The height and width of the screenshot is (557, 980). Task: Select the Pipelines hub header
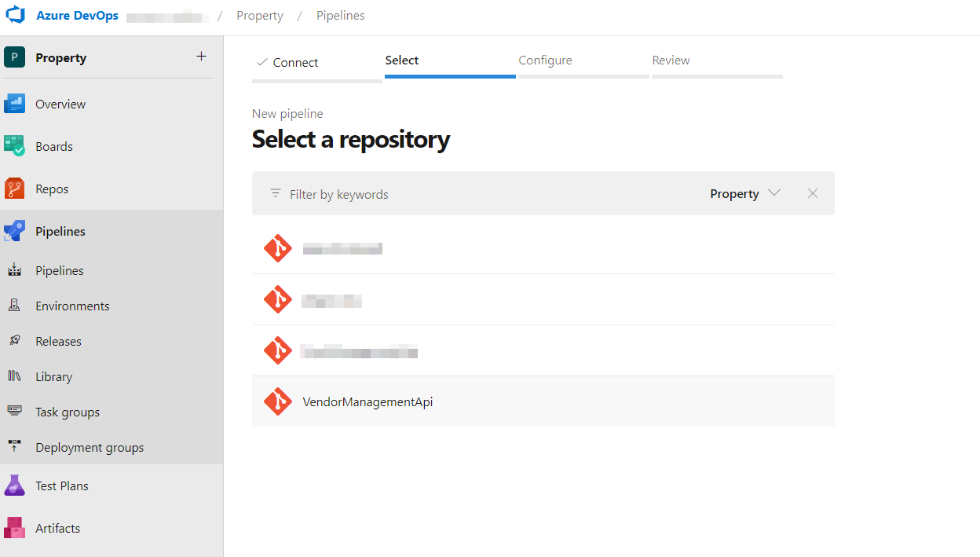point(112,231)
